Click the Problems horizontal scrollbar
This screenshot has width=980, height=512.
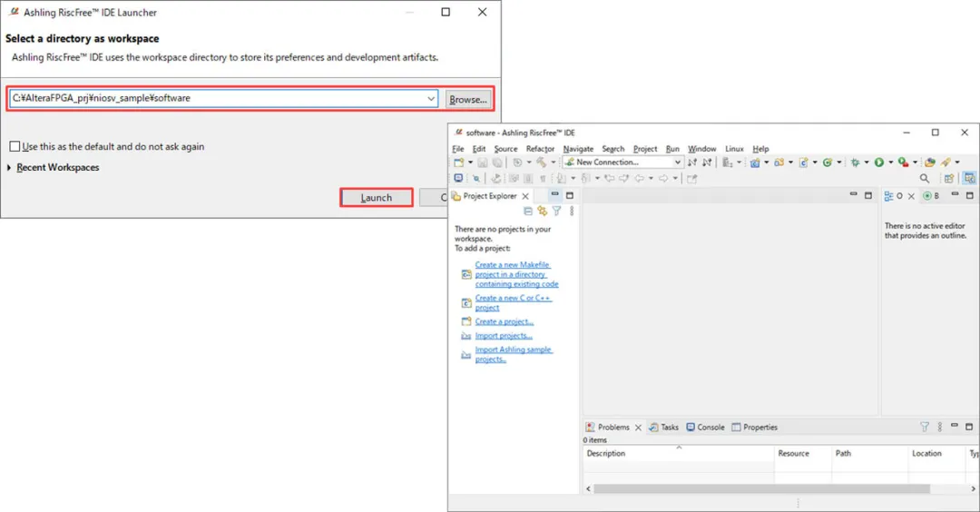point(761,489)
